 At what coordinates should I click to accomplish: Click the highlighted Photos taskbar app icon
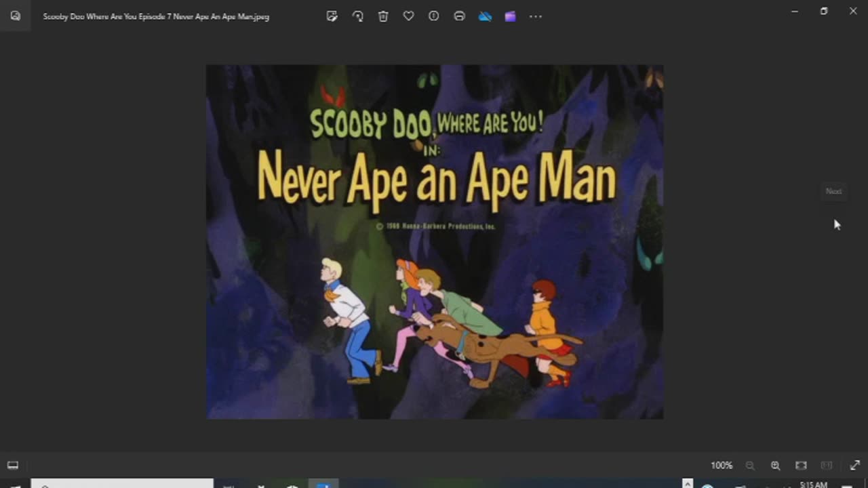tap(324, 483)
